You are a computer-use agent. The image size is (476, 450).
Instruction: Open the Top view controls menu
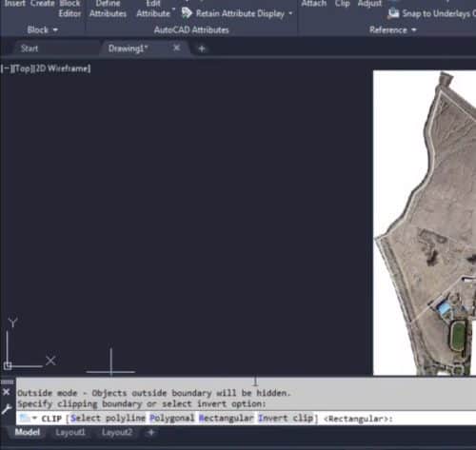[x=22, y=68]
